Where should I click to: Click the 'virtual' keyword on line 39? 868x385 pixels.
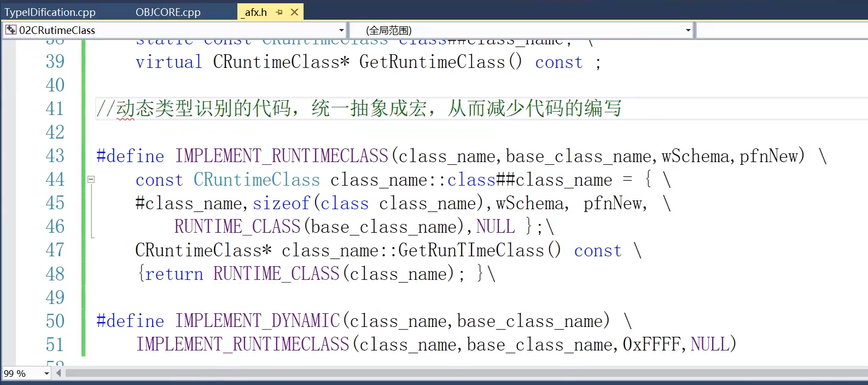(169, 62)
